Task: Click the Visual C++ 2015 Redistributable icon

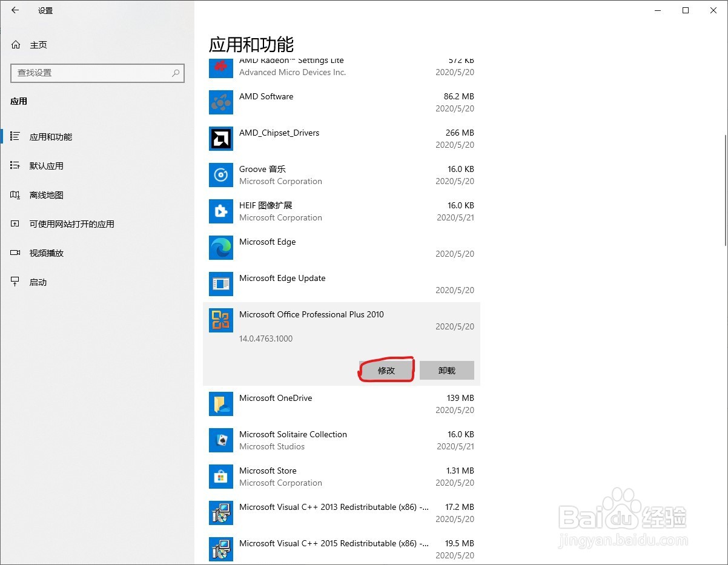Action: [221, 549]
